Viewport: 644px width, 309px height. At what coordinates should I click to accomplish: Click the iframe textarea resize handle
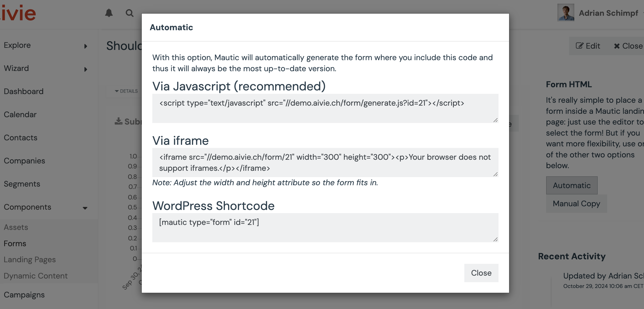coord(495,174)
